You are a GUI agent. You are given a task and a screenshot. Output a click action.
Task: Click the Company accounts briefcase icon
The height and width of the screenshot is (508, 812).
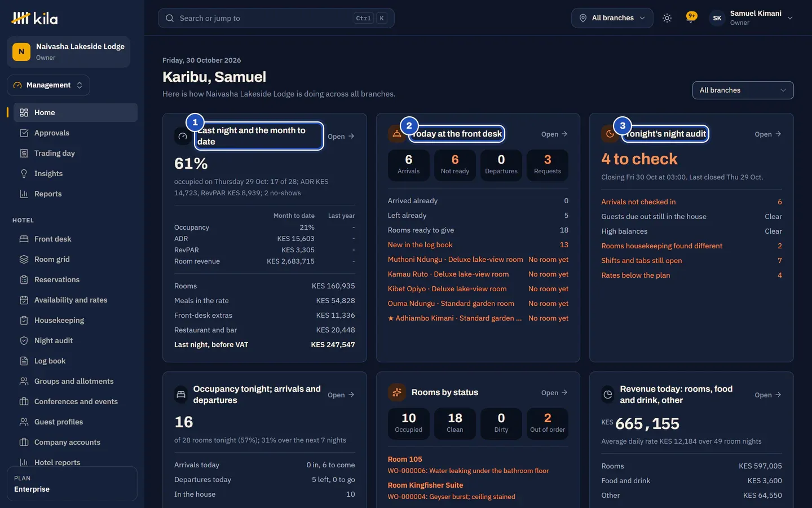24,442
